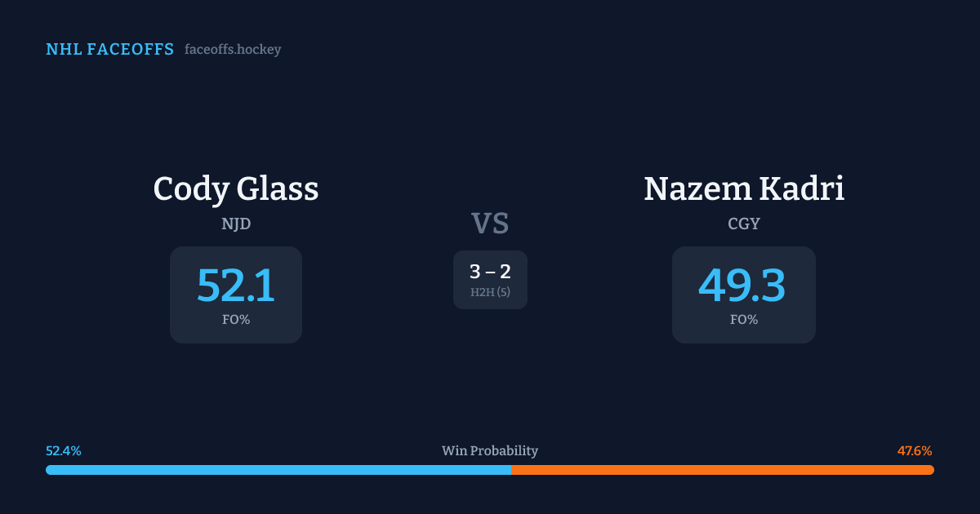Click the NHL FACEOFFS header title
Screen dimensions: 980x514
(x=109, y=50)
